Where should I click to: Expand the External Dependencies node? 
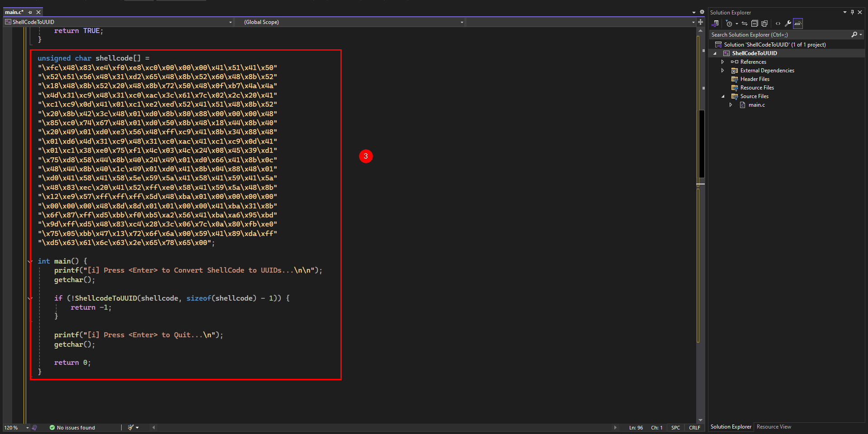tap(722, 71)
